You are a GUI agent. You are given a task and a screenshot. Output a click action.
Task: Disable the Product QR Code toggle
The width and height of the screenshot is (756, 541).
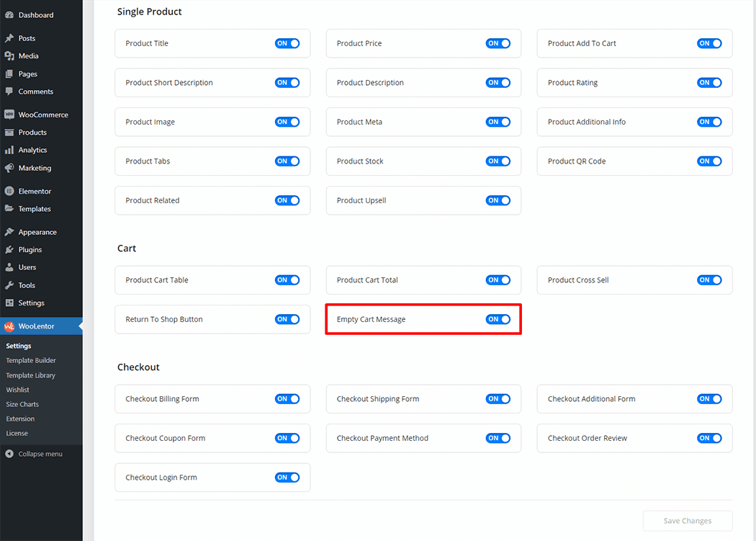(709, 161)
